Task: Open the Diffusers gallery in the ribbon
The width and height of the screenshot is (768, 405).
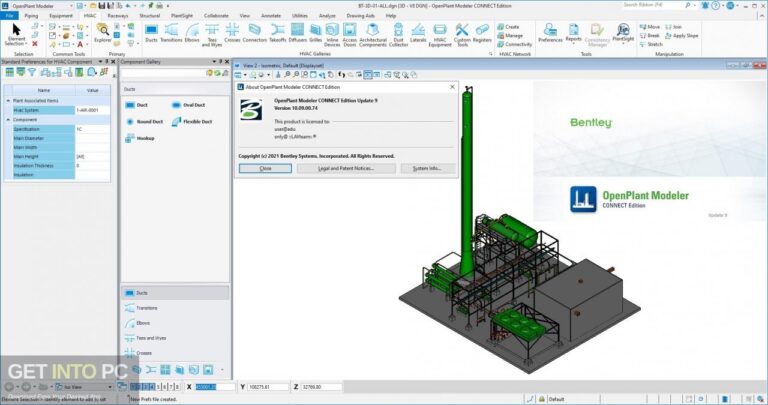Action: click(x=297, y=33)
